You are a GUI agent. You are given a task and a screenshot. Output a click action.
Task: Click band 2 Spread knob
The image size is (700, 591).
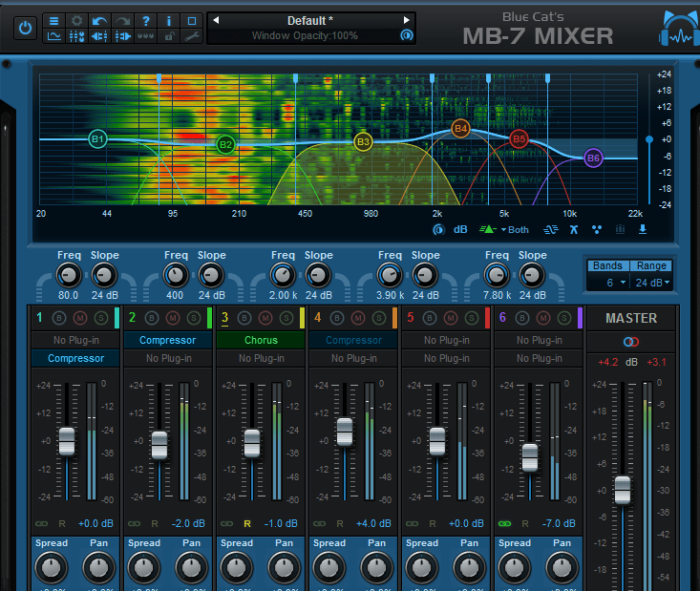coord(143,567)
